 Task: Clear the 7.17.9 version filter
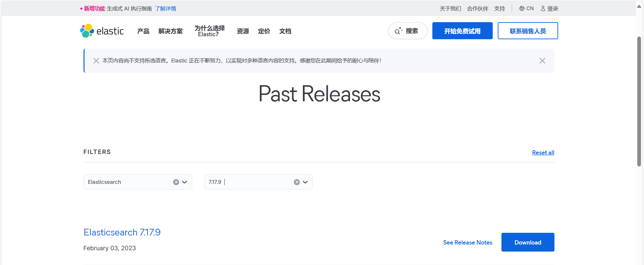(297, 182)
